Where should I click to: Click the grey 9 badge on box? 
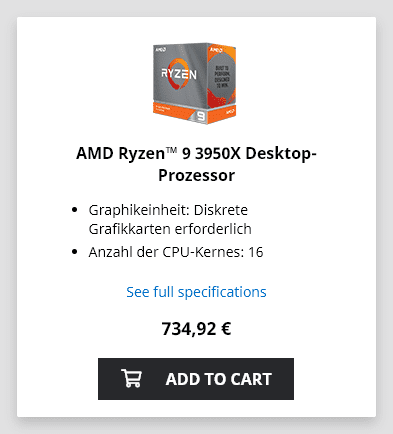(x=201, y=116)
